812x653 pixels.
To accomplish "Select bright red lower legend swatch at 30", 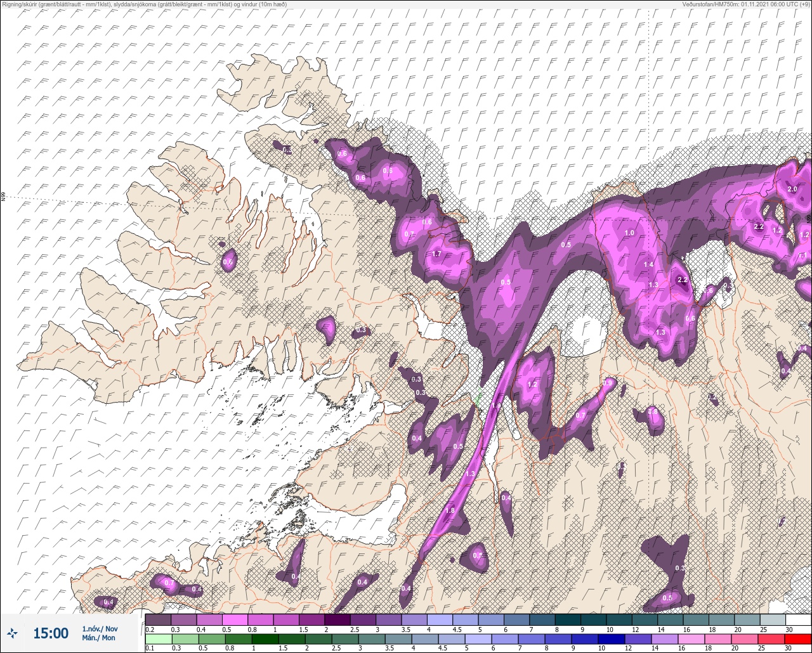I will coord(798,639).
